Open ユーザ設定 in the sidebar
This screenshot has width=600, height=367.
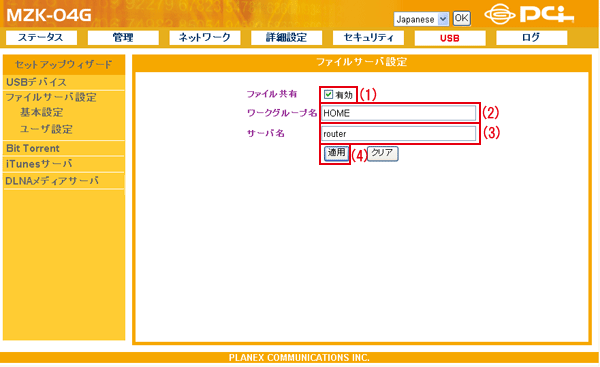point(46,129)
